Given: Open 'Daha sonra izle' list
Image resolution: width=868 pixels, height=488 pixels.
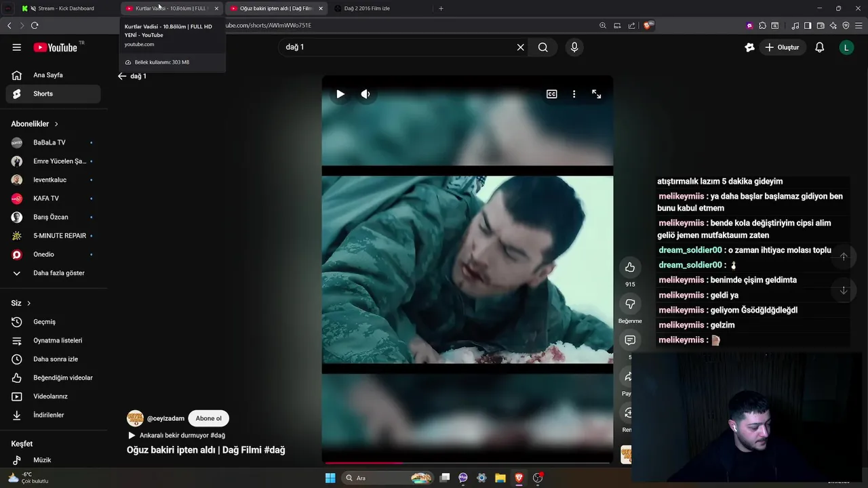Looking at the screenshot, I should 53,359.
